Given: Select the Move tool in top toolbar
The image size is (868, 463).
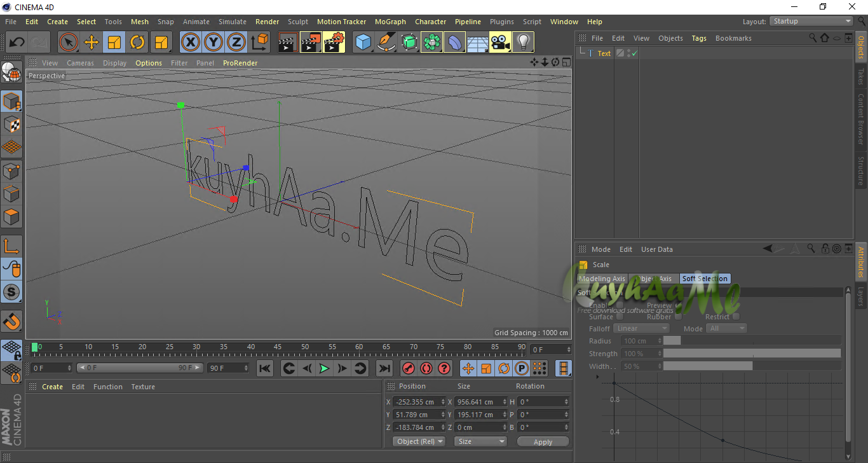Looking at the screenshot, I should [x=92, y=43].
